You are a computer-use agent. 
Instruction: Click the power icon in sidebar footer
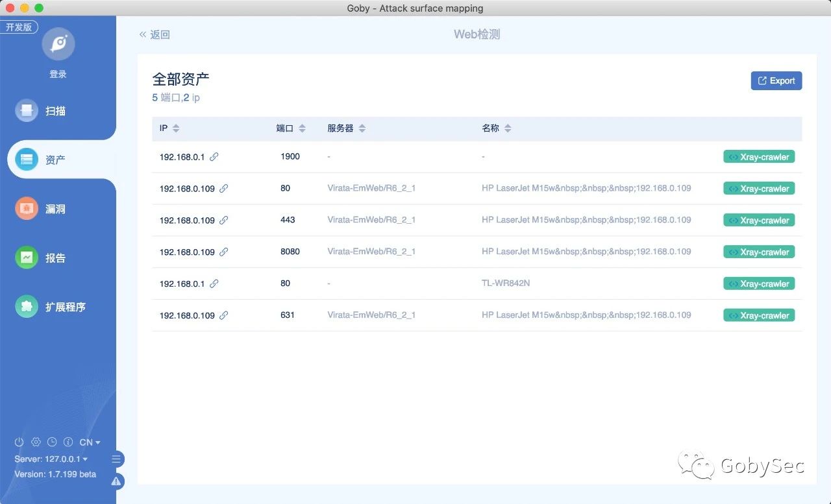pyautogui.click(x=19, y=442)
